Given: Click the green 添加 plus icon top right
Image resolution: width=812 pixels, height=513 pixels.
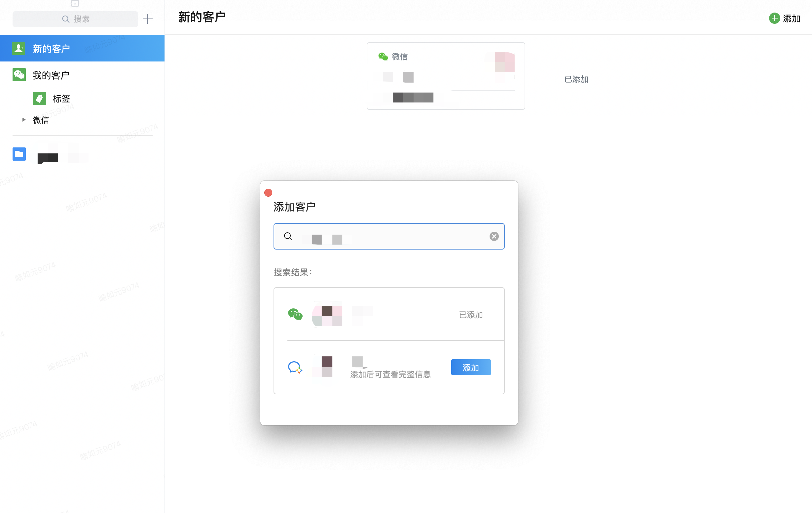Looking at the screenshot, I should pyautogui.click(x=774, y=18).
